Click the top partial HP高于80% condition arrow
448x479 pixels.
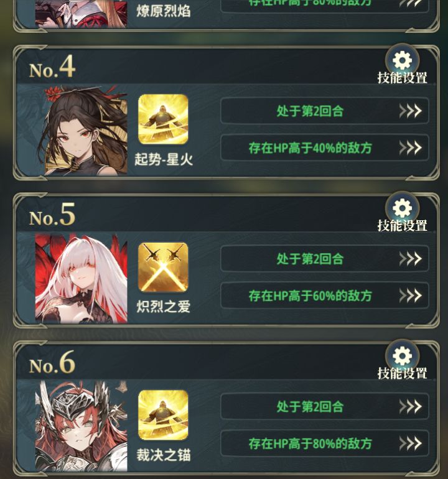[410, 3]
